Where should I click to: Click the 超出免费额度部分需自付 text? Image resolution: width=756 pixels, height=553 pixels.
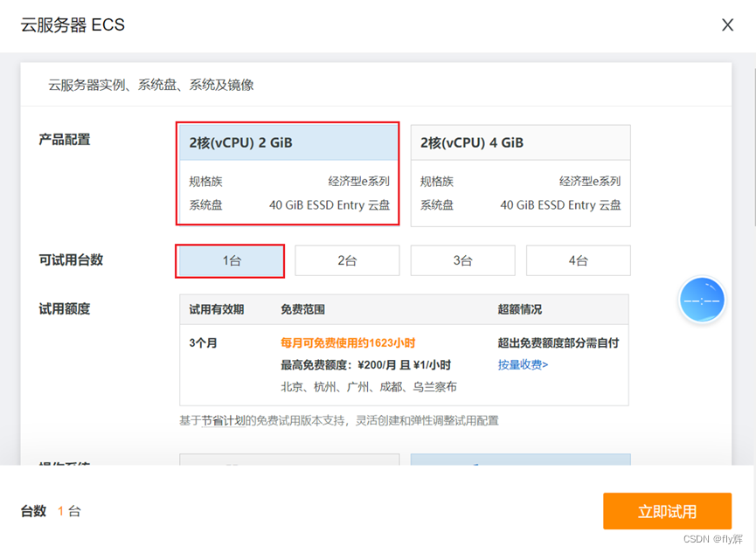click(x=558, y=342)
